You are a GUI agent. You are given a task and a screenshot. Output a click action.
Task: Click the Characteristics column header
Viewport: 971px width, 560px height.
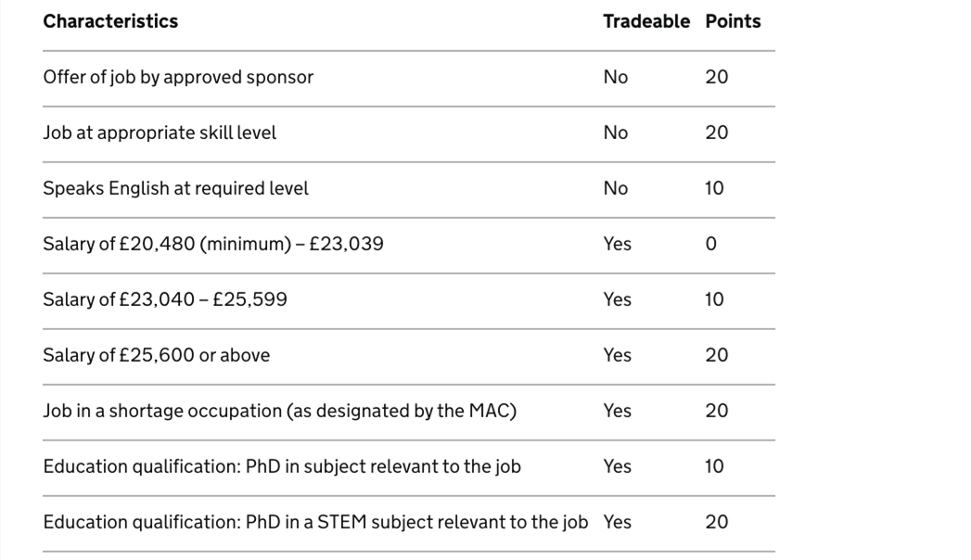tap(110, 21)
